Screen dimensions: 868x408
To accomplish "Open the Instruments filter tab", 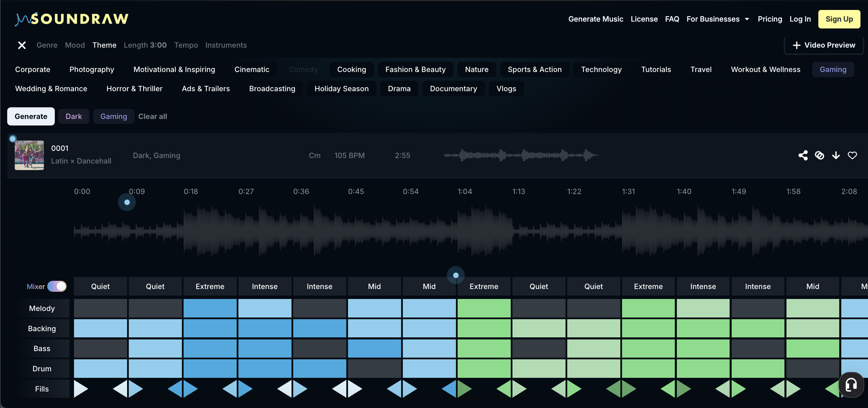I will tap(226, 45).
